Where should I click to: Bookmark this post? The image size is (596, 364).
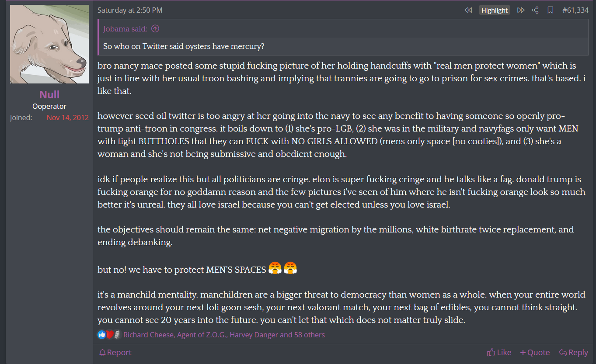click(x=551, y=10)
